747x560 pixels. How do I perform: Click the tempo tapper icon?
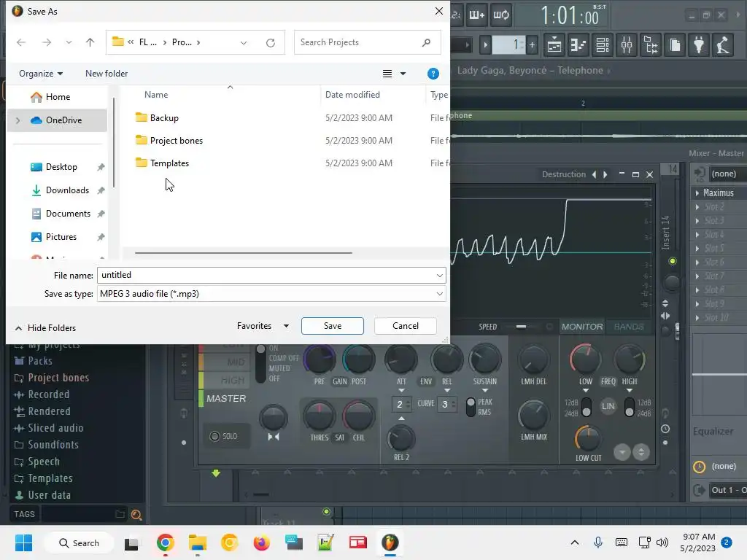pyautogui.click(x=723, y=44)
